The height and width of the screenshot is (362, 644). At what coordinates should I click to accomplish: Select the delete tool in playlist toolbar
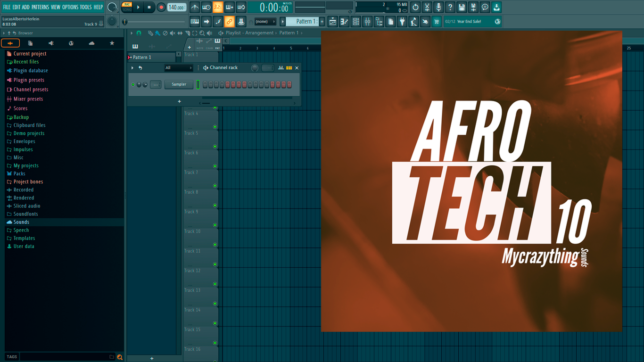(x=165, y=33)
